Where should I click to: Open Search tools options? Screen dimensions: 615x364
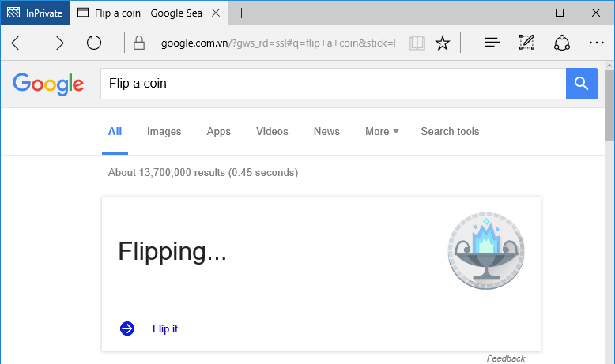[x=450, y=132]
